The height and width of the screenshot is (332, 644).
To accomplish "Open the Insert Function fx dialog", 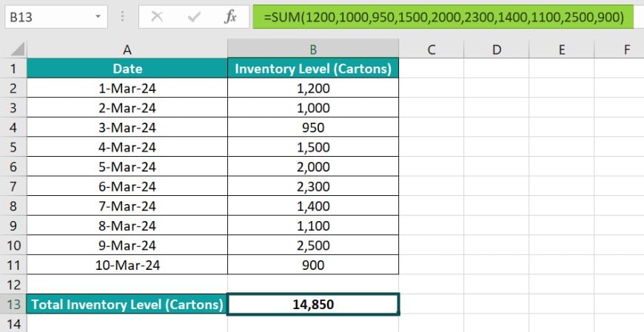I will [x=230, y=17].
